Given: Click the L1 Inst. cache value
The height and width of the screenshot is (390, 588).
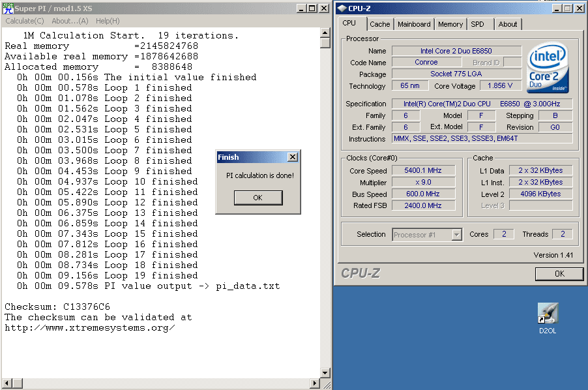Looking at the screenshot, I should click(540, 182).
